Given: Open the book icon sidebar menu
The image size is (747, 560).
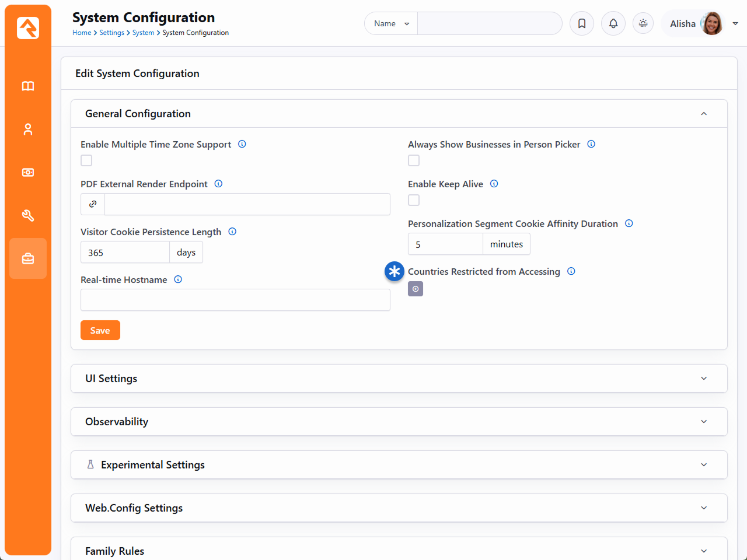Looking at the screenshot, I should [x=28, y=86].
